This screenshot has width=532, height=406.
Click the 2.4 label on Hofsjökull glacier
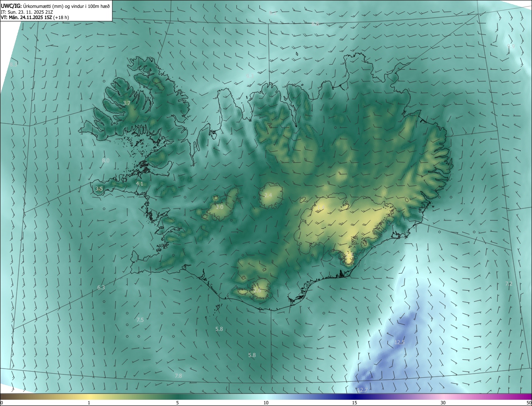pos(268,195)
